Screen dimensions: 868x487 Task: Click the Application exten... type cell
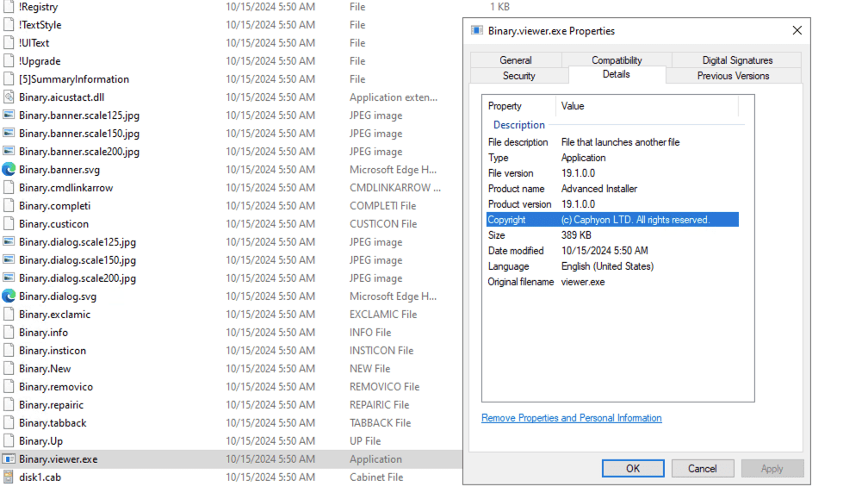click(x=394, y=97)
